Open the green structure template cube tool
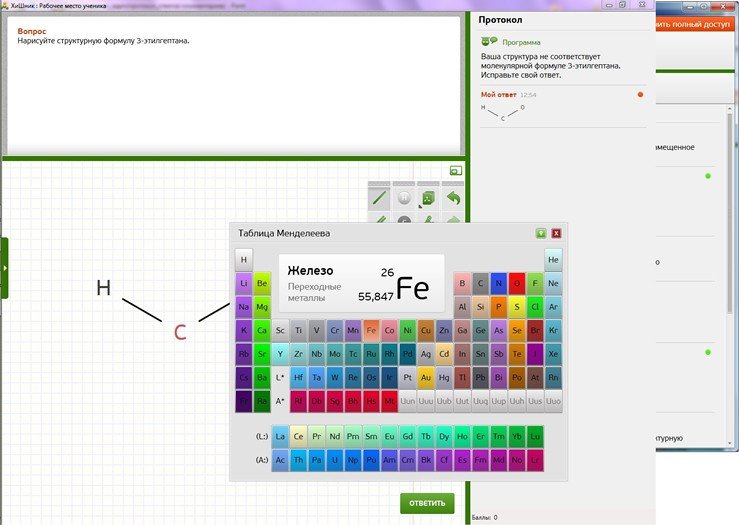This screenshot has height=525, width=739. (428, 198)
